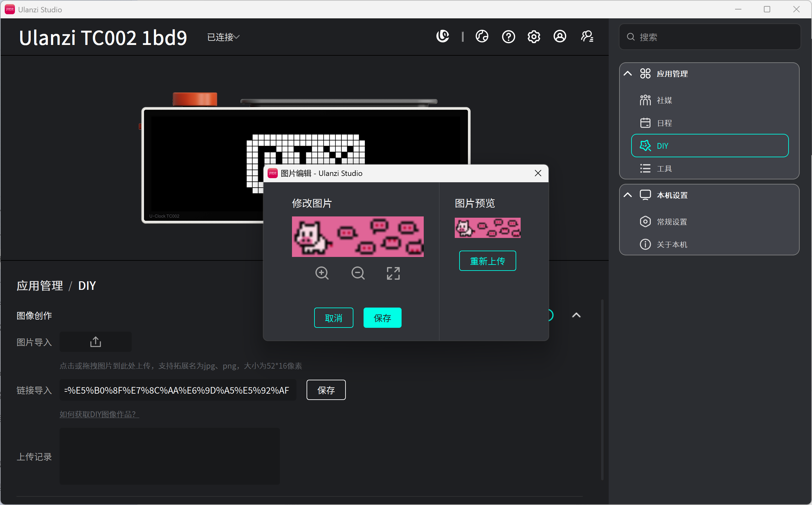Collapse the 图像创作 section chevron
The image size is (812, 505).
[x=576, y=315]
